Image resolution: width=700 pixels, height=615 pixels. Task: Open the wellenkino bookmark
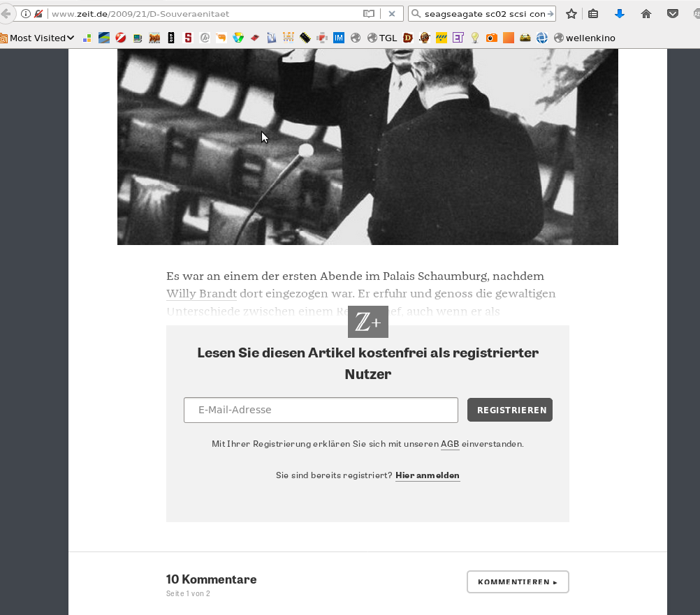point(584,38)
